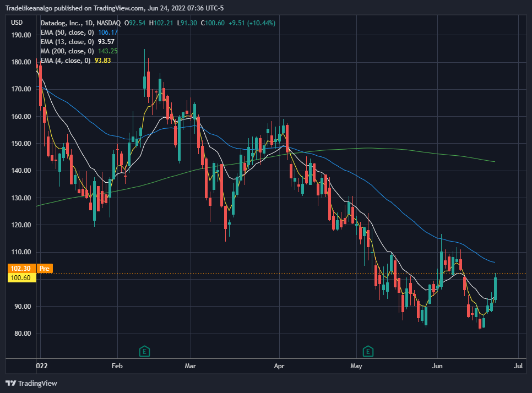Click the 160.00 price axis label
Image resolution: width=532 pixels, height=393 pixels.
21,116
